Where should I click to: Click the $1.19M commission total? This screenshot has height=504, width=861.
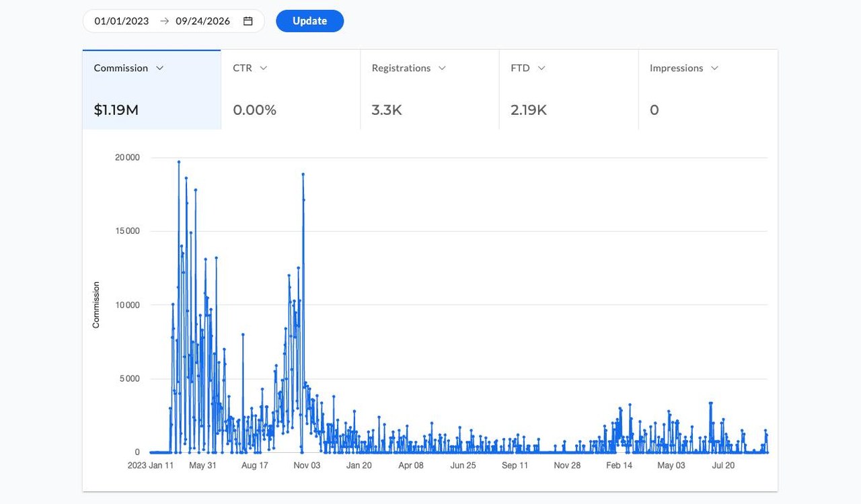(x=116, y=110)
